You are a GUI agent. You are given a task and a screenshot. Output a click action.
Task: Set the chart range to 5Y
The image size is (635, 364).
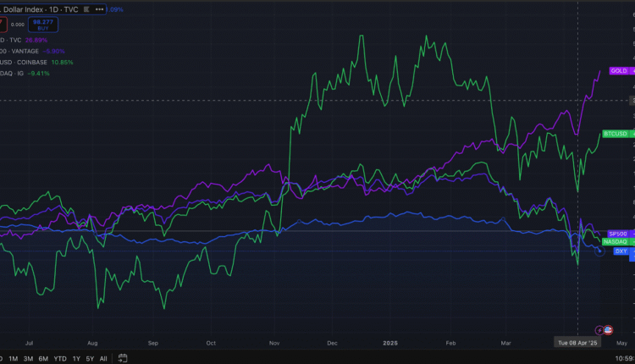tap(91, 358)
